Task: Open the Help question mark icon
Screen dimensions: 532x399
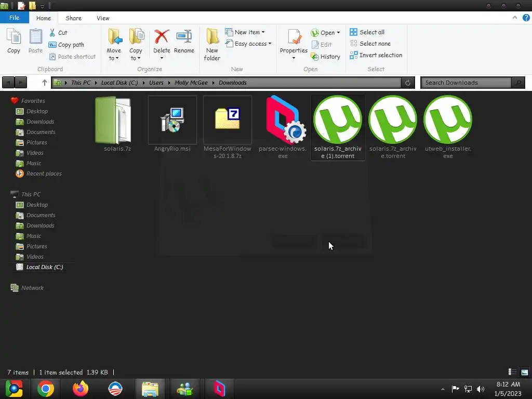Action: (526, 18)
